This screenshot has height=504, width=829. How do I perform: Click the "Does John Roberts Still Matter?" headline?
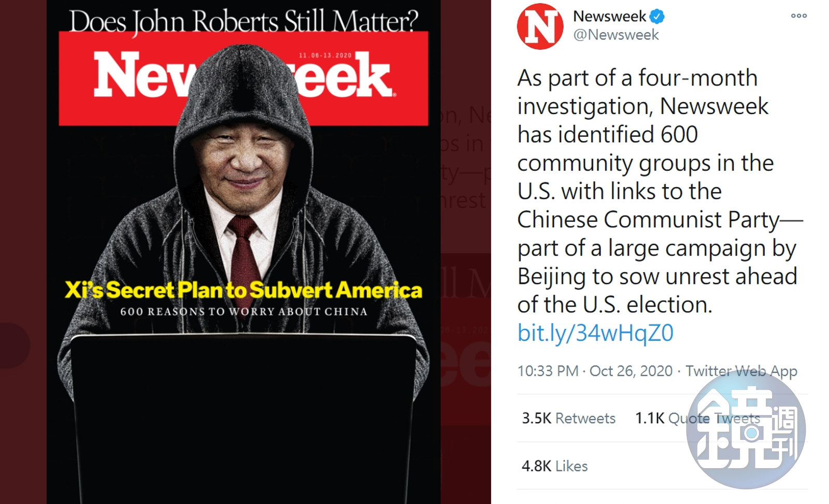click(244, 21)
